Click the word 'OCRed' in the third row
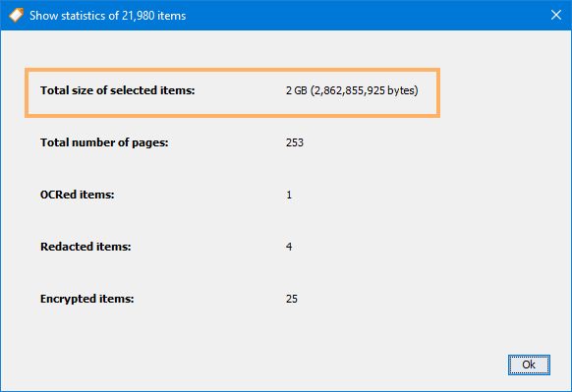 click(58, 195)
